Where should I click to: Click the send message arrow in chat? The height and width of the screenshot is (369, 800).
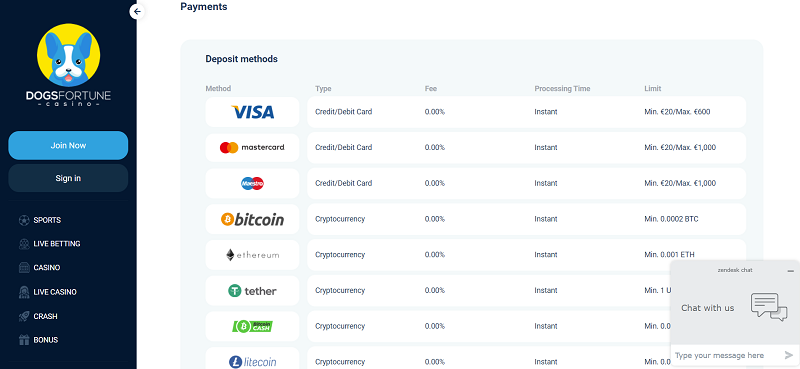click(789, 355)
